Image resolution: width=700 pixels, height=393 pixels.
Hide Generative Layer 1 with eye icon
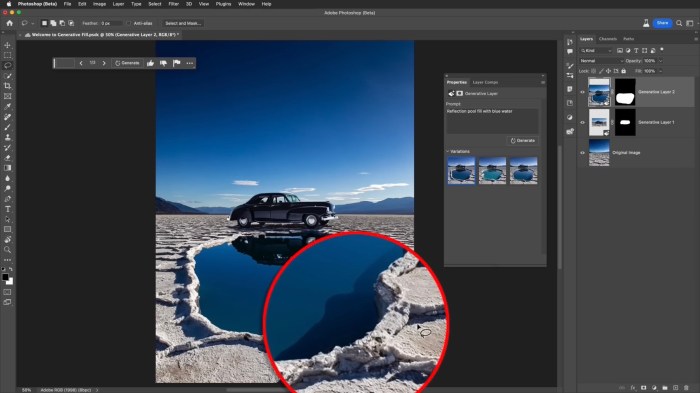(x=582, y=122)
